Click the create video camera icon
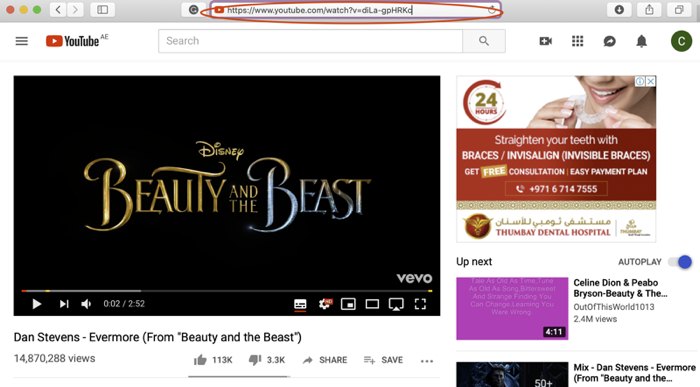The image size is (700, 387). pyautogui.click(x=546, y=41)
